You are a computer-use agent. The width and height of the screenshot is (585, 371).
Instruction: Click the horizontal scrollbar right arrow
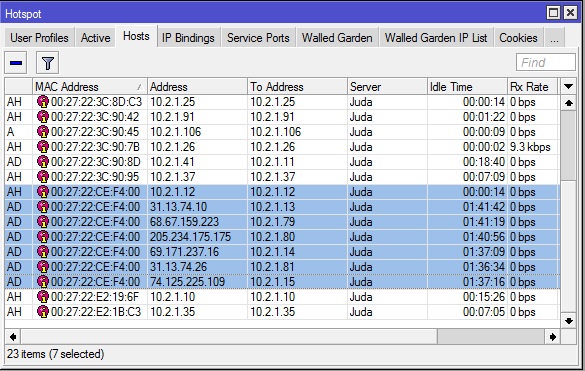[553, 337]
